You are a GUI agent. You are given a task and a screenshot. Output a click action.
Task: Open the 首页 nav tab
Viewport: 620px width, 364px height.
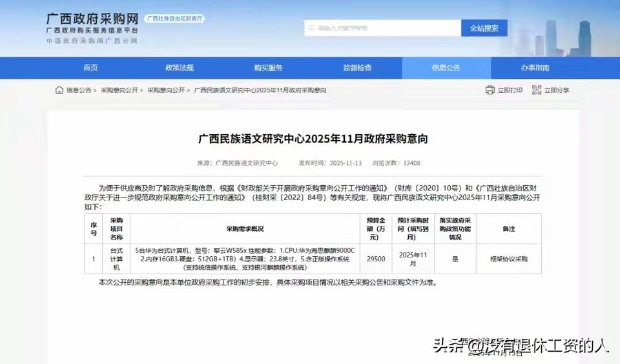90,68
